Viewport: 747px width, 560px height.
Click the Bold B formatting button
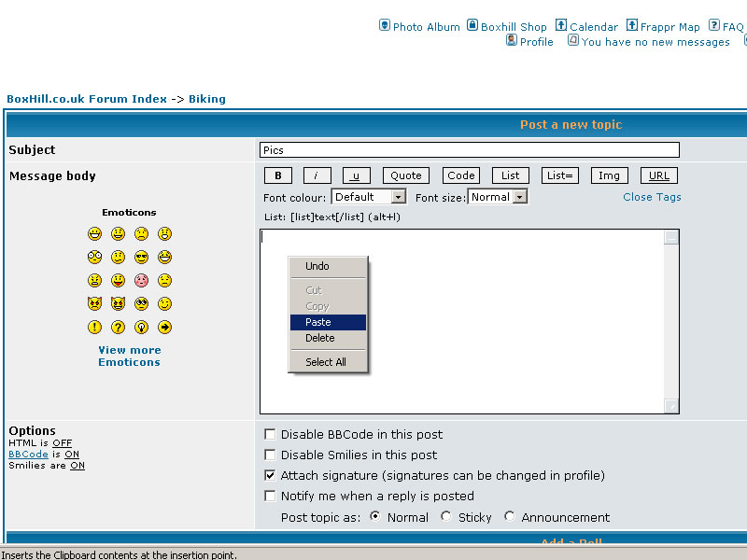[x=278, y=175]
